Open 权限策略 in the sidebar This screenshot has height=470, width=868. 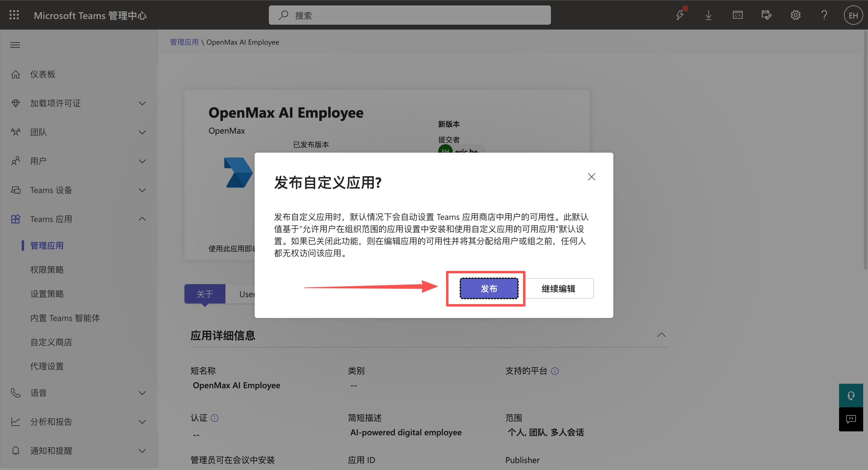pyautogui.click(x=47, y=270)
